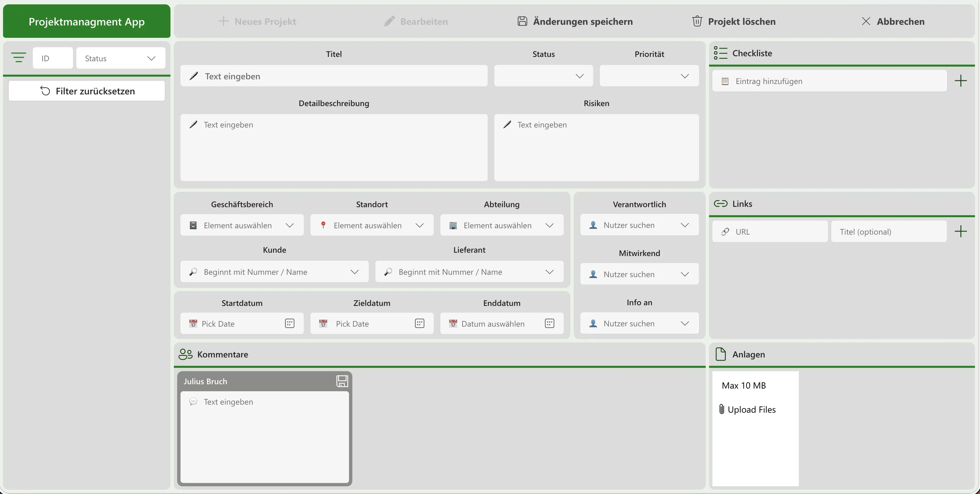The width and height of the screenshot is (980, 494).
Task: Click the URL input field
Action: pos(770,231)
